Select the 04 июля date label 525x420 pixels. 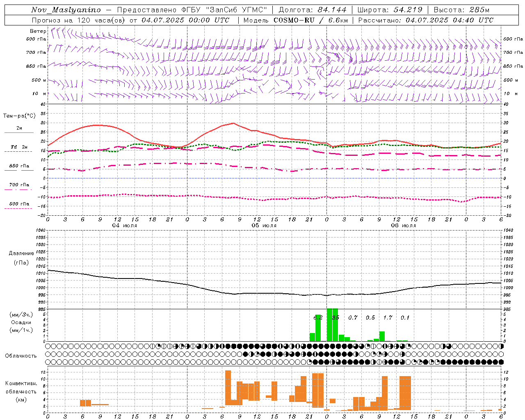coord(125,226)
